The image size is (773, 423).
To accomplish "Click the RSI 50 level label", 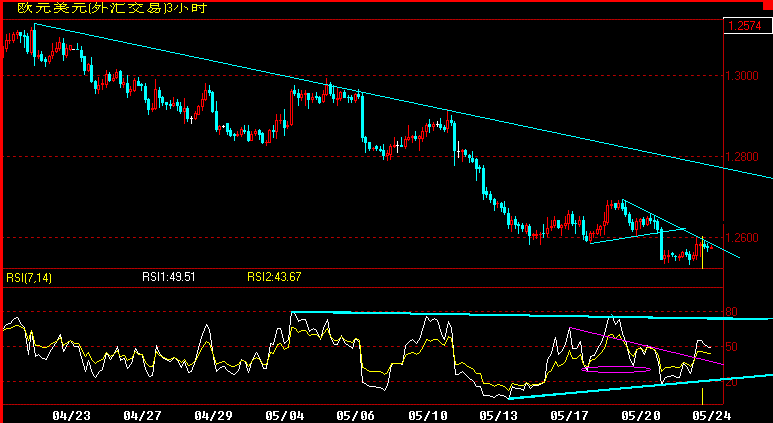I will (732, 347).
